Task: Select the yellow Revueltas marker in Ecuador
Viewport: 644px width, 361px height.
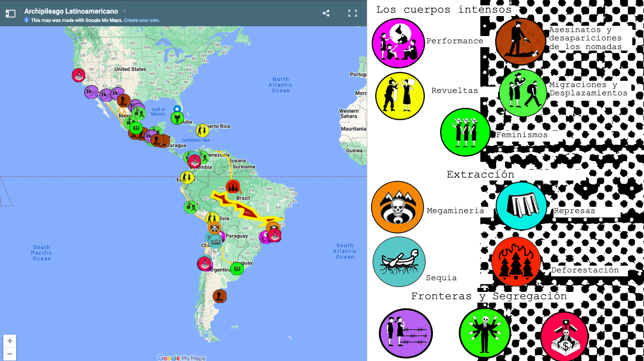Action: pyautogui.click(x=187, y=178)
